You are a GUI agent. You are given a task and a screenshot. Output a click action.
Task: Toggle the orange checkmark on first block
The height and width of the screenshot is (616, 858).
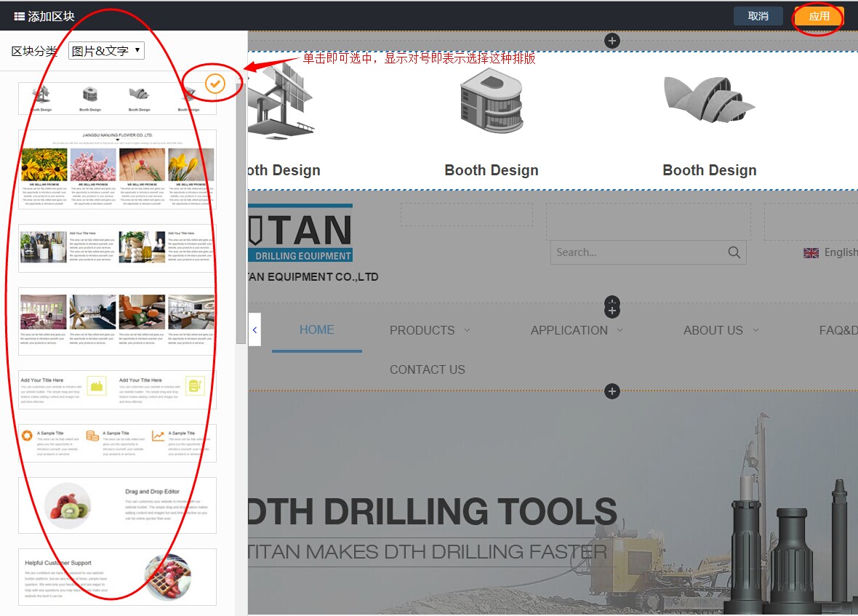pyautogui.click(x=214, y=84)
